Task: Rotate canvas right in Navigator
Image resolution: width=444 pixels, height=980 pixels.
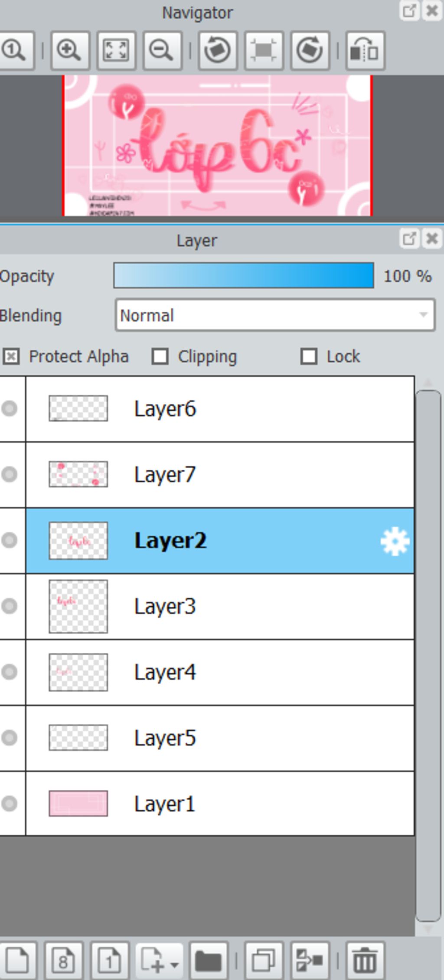Action: pyautogui.click(x=310, y=50)
